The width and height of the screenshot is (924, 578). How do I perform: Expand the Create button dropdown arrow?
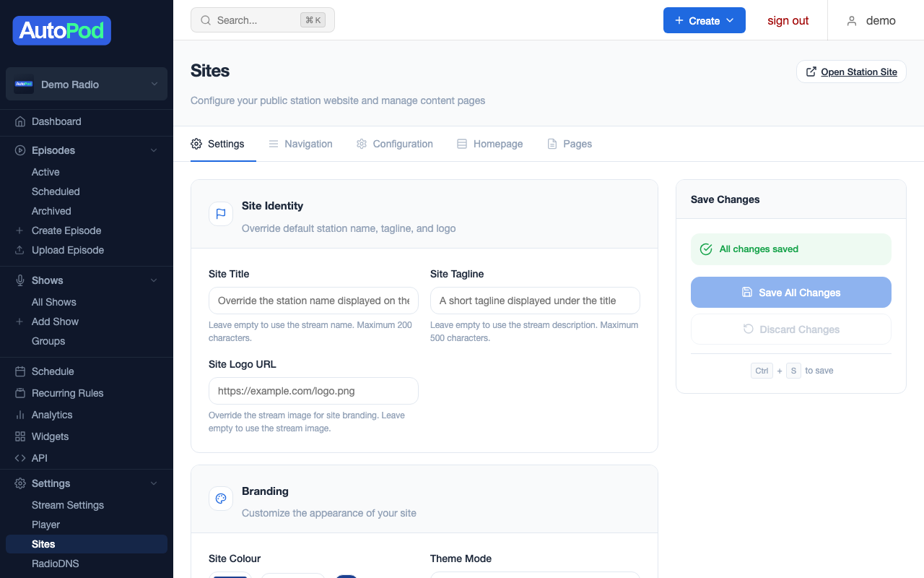click(x=729, y=20)
